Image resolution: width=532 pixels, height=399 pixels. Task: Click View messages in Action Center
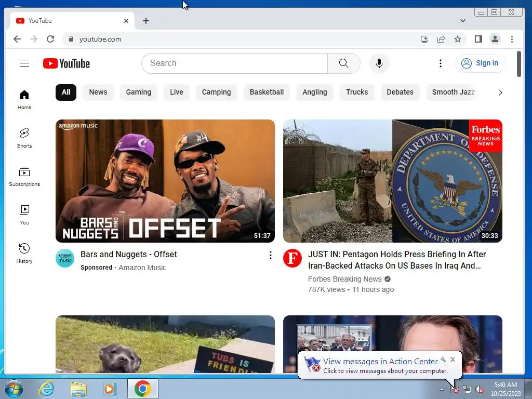[380, 362]
